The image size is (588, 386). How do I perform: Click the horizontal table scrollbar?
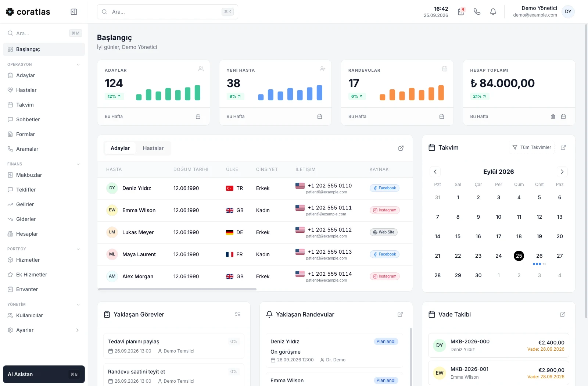[177, 289]
